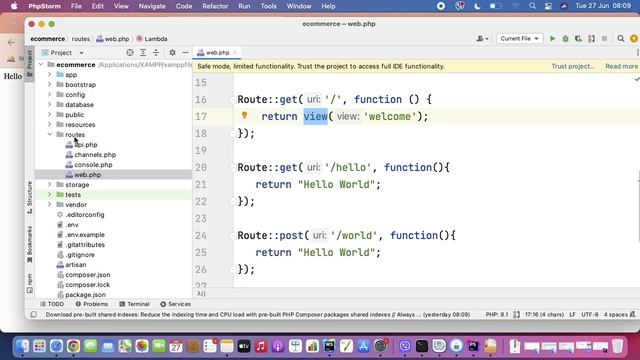Click the routes breadcrumb
The height and width of the screenshot is (360, 640).
[x=81, y=39]
